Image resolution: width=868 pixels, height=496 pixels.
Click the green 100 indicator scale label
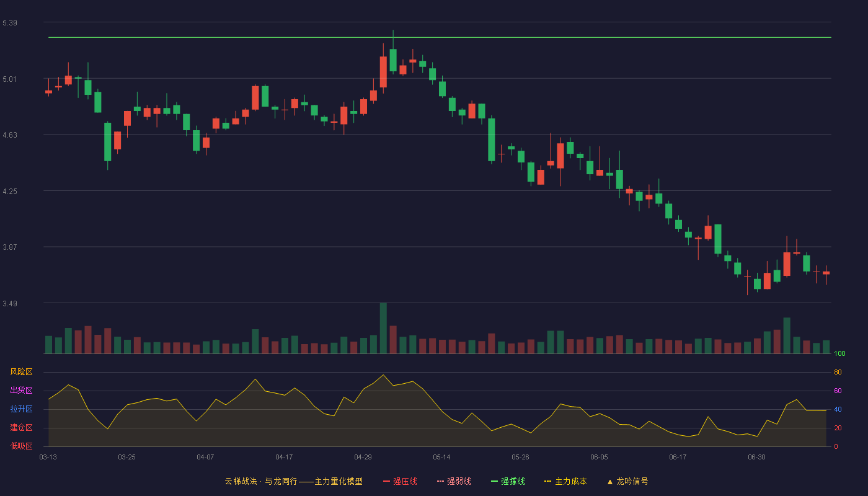[839, 354]
